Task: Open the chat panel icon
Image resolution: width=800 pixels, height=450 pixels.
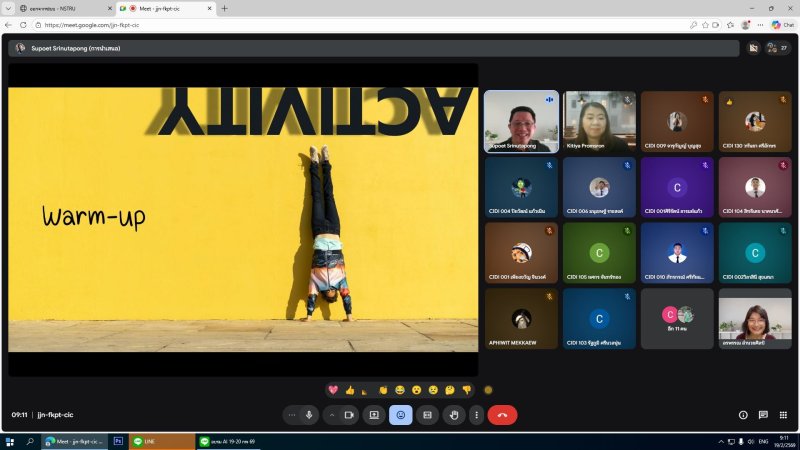Action: pos(763,414)
